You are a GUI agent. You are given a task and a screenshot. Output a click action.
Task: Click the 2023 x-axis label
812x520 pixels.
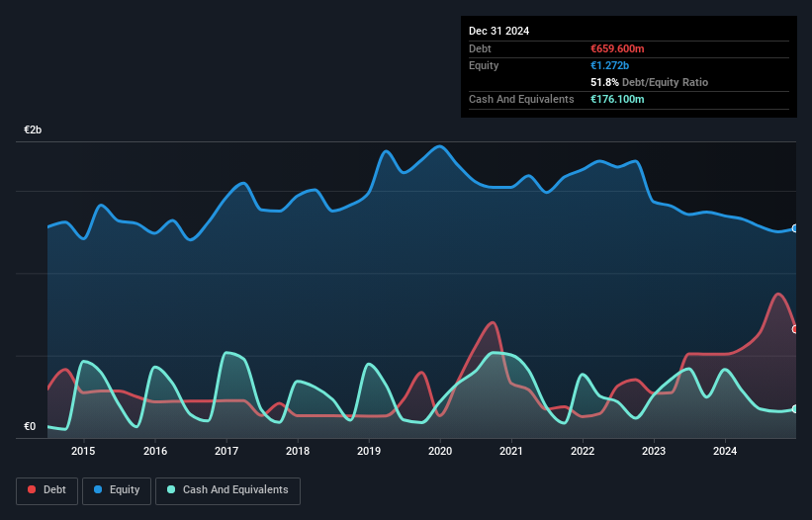pos(654,451)
